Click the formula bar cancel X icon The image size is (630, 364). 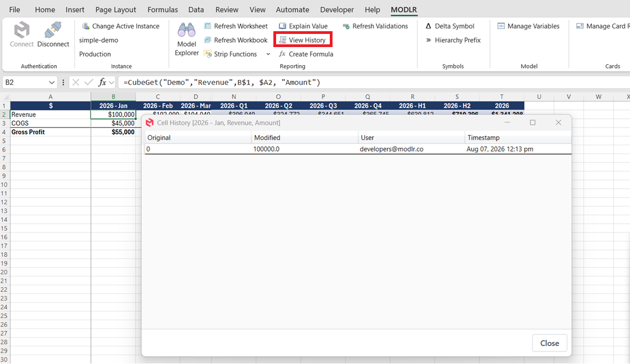tap(76, 82)
